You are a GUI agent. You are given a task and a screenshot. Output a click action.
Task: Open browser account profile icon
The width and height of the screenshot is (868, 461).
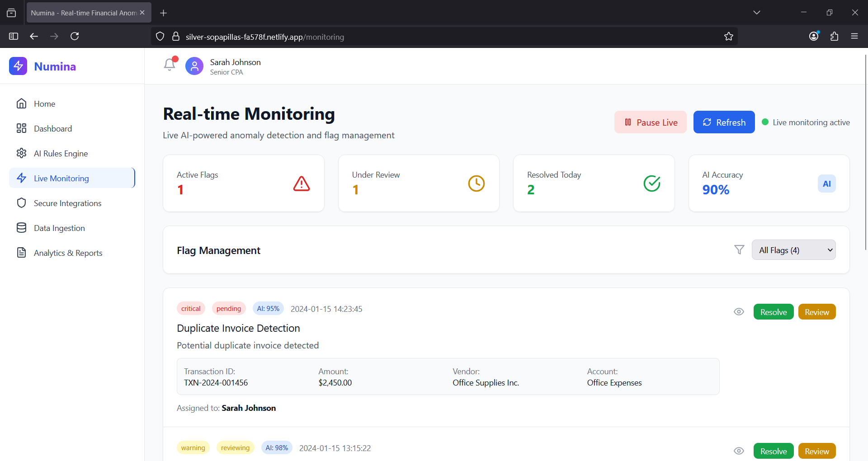click(814, 36)
